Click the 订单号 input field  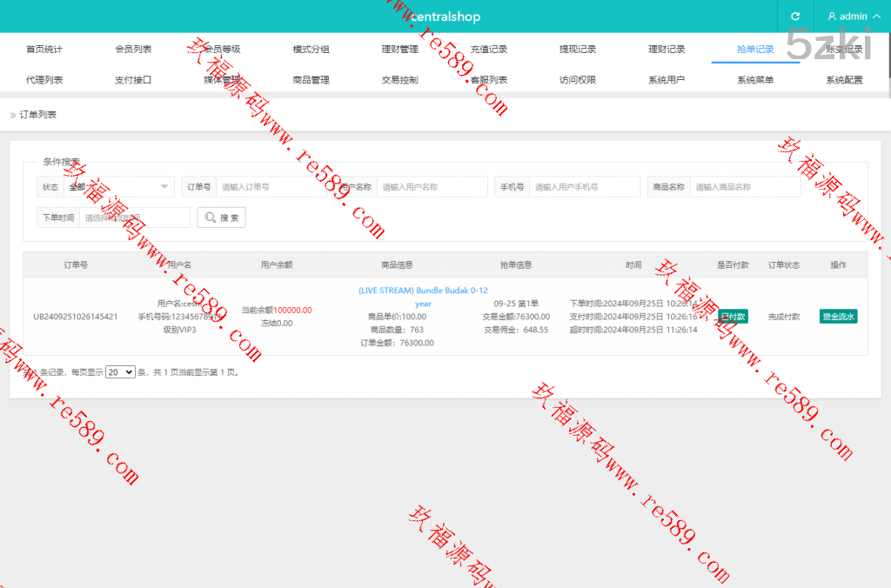[x=271, y=187]
